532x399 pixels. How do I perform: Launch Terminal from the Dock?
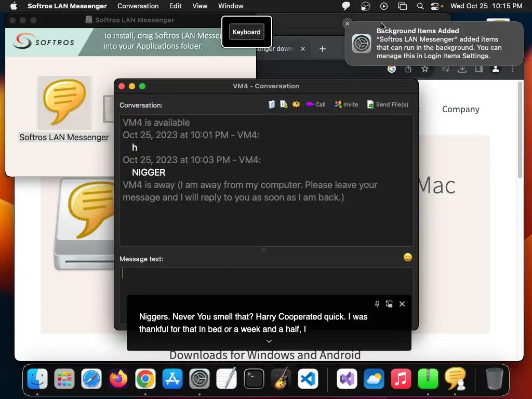tap(254, 379)
